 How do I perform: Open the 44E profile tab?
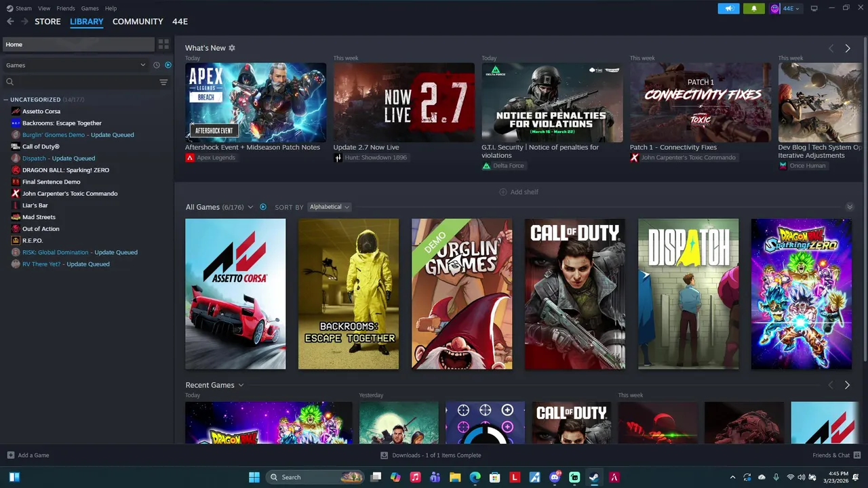pyautogui.click(x=180, y=22)
